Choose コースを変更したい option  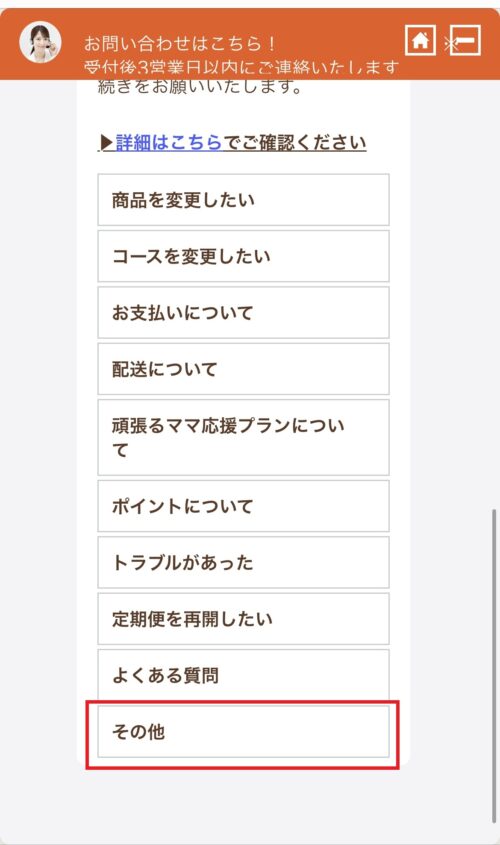[243, 257]
